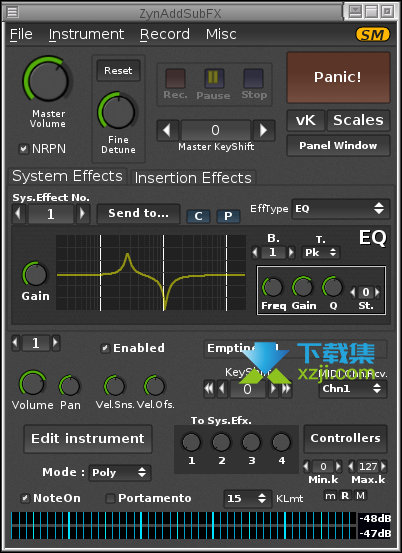Toggle the NoteOn checkbox
Image resolution: width=402 pixels, height=553 pixels.
(25, 498)
